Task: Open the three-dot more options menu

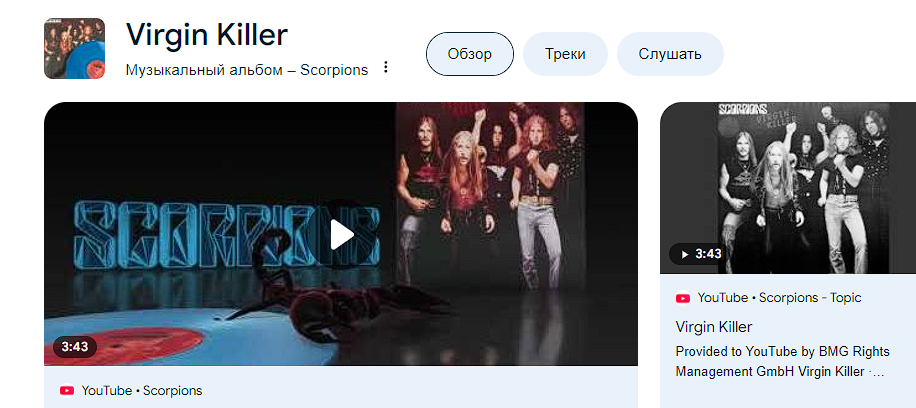Action: point(386,67)
